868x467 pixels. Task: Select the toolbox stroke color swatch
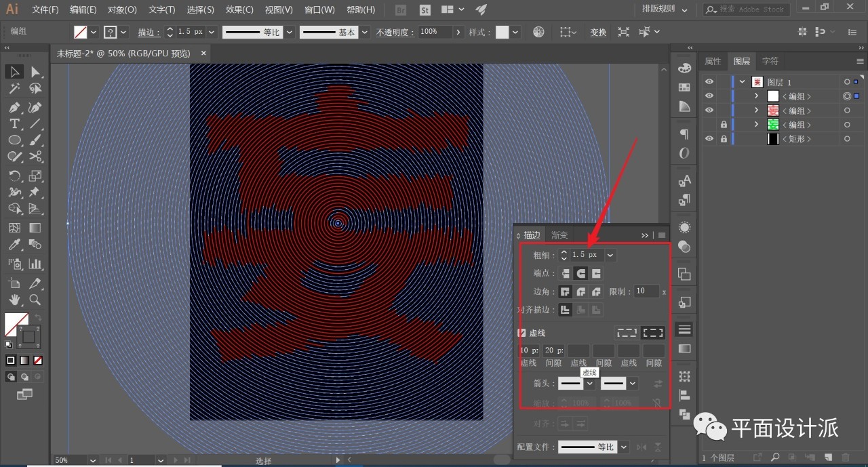click(28, 336)
